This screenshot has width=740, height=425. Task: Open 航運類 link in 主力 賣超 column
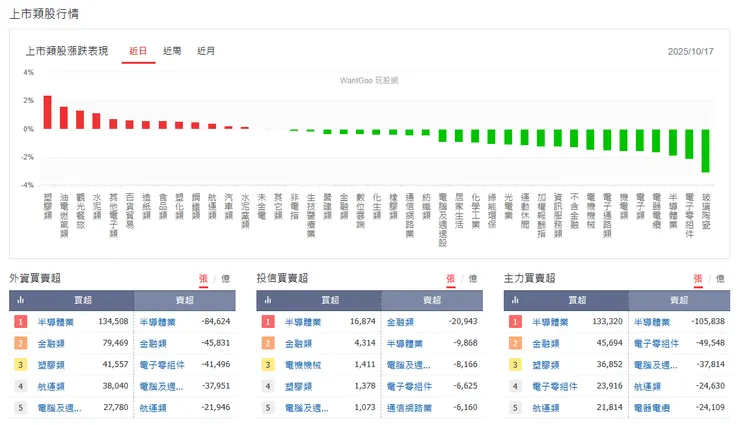click(647, 386)
